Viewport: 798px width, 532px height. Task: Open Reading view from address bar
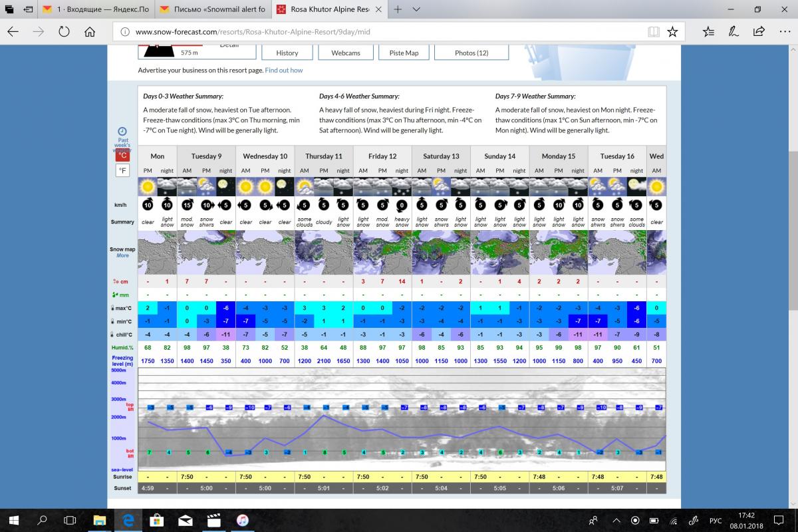coord(654,31)
